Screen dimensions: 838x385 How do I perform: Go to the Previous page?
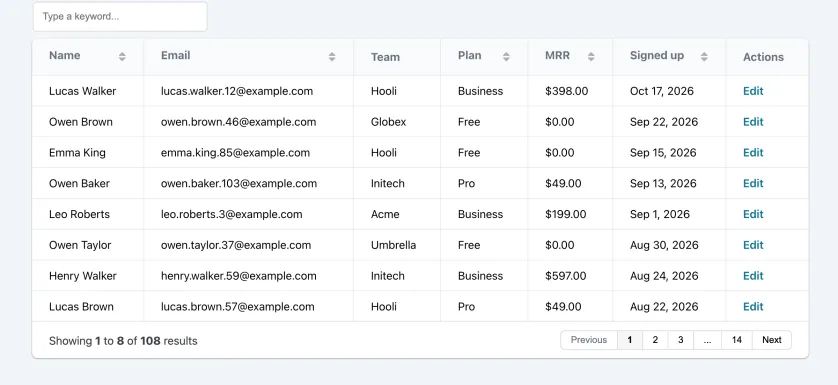click(x=589, y=340)
